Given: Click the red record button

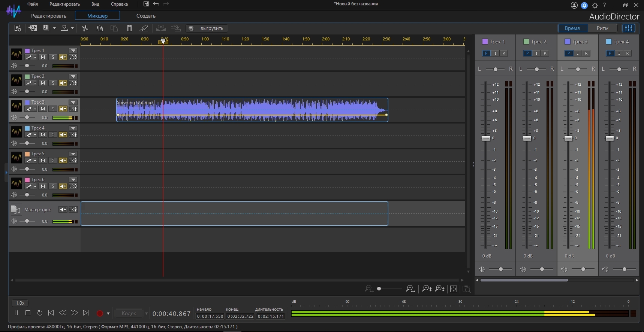Looking at the screenshot, I should tap(100, 313).
